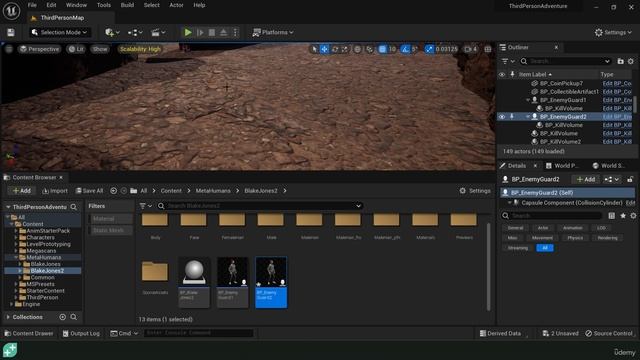This screenshot has height=360, width=640.
Task: Choose the select objects cursor tool
Action: pyautogui.click(x=314, y=49)
